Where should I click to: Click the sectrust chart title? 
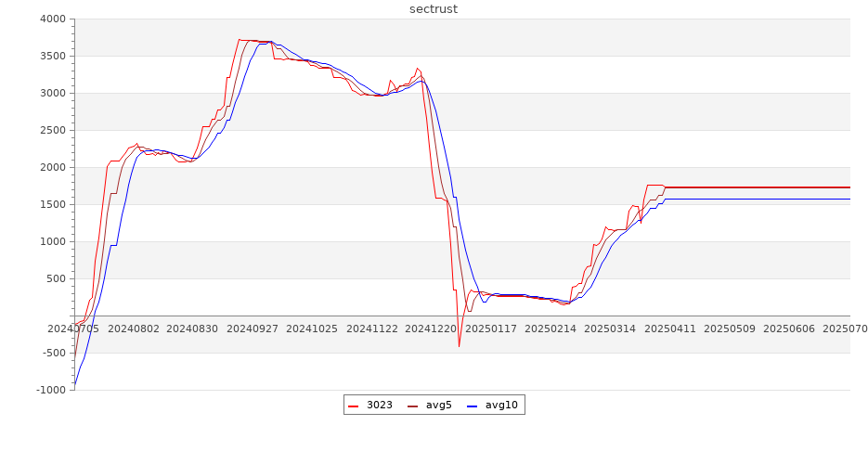(x=434, y=9)
